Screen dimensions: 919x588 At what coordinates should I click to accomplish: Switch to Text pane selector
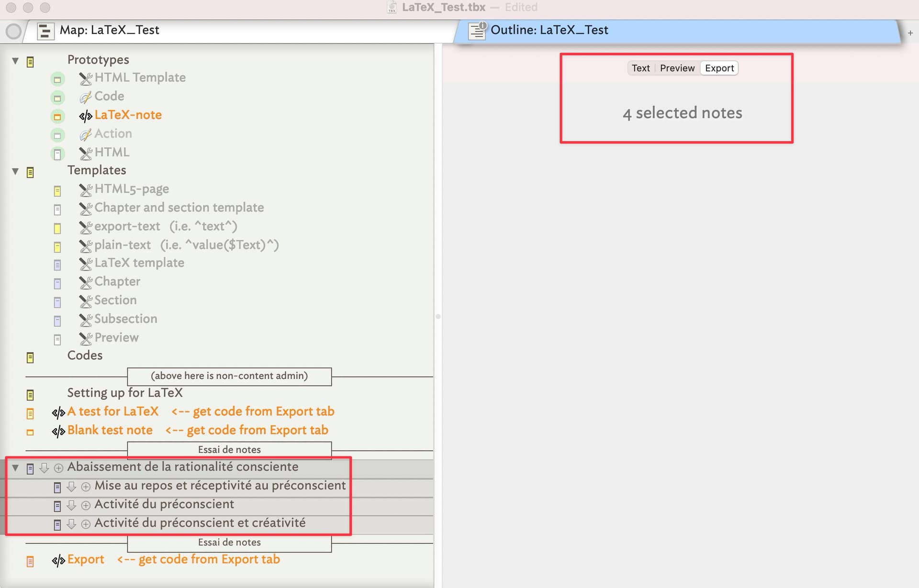640,68
